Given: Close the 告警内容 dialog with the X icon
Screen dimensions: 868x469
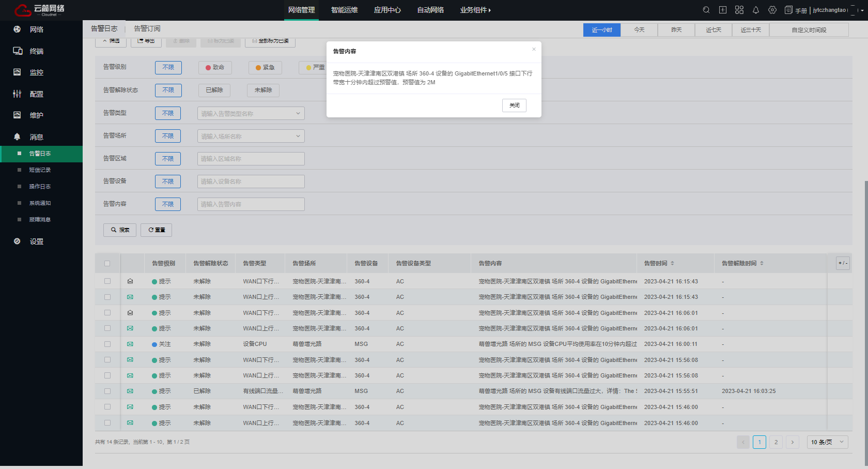Looking at the screenshot, I should click(x=534, y=49).
